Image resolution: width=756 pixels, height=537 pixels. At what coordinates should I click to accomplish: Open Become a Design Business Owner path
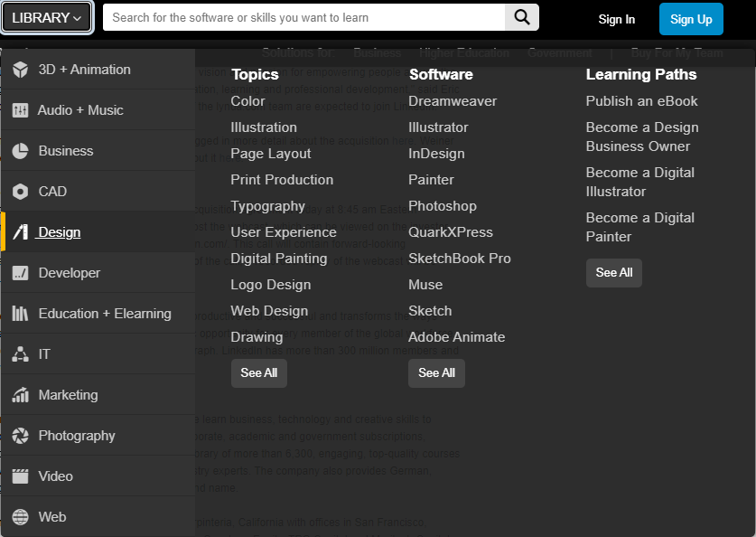[x=642, y=137]
